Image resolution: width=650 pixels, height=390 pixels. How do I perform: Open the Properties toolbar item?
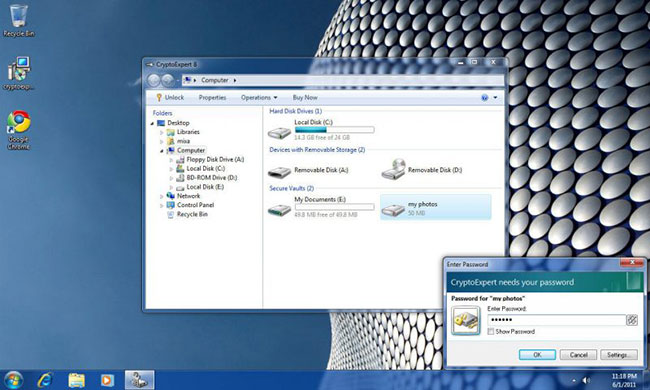click(212, 97)
